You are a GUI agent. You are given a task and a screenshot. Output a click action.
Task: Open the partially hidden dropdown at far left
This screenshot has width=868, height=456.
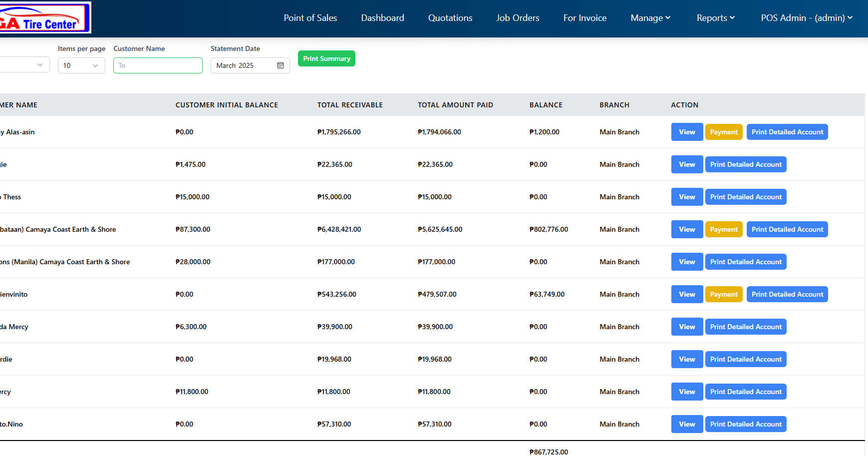(25, 65)
